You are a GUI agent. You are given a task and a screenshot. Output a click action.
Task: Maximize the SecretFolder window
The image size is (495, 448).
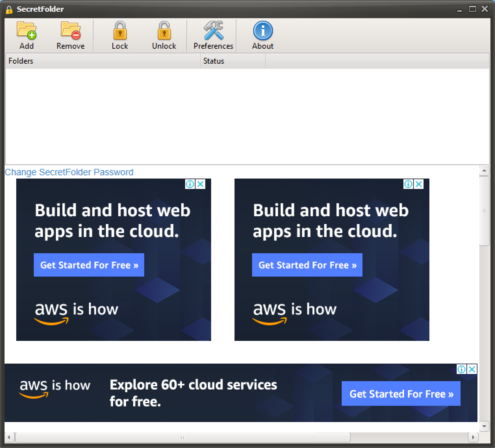[x=473, y=9]
